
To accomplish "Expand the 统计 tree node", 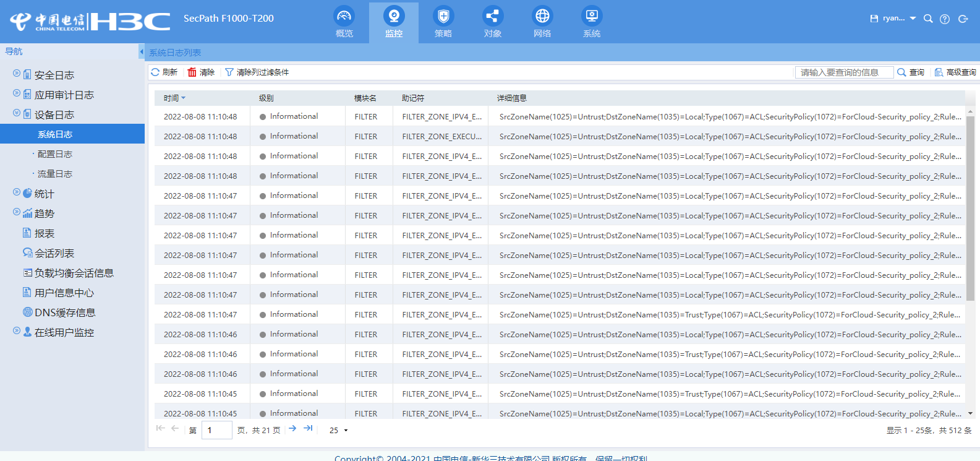I will (x=17, y=192).
